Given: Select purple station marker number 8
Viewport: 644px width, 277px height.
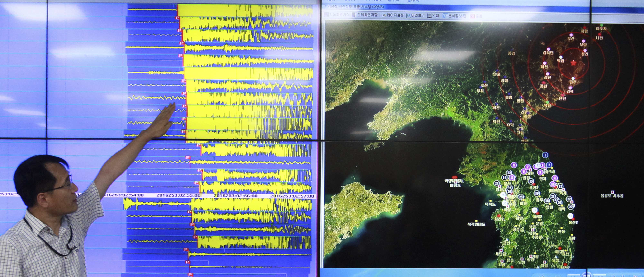Looking at the screenshot, I should click(513, 165).
